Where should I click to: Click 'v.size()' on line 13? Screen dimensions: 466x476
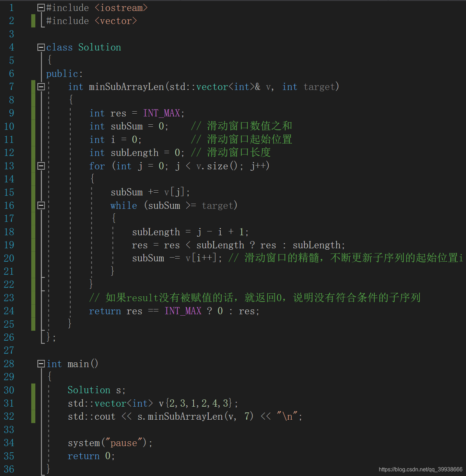[x=217, y=166]
